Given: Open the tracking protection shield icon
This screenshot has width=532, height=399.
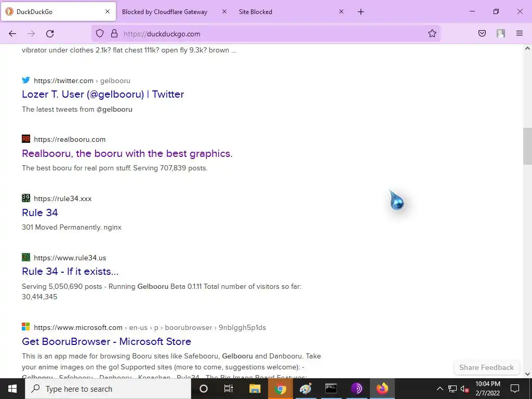Looking at the screenshot, I should (99, 33).
